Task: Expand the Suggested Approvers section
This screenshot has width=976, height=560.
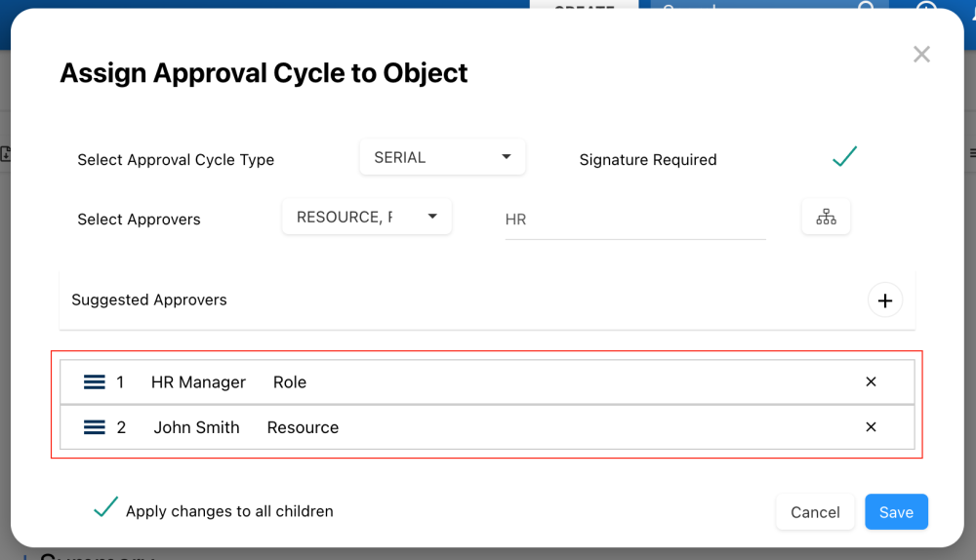Action: coord(149,300)
